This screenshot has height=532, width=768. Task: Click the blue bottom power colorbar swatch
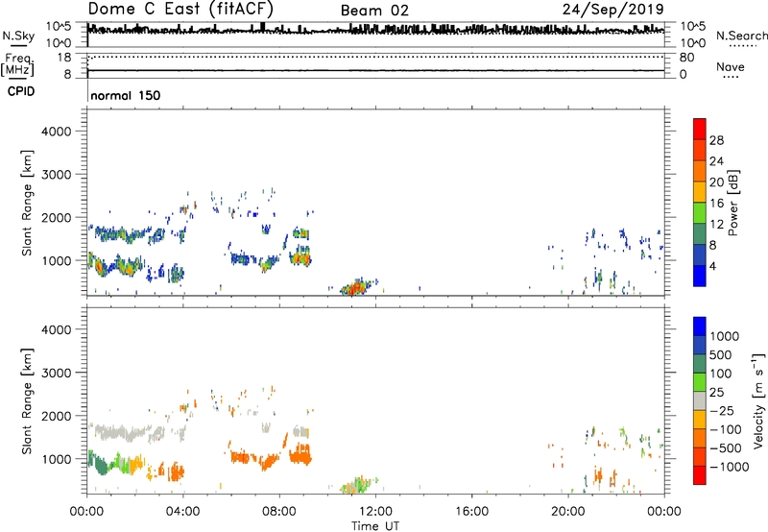pos(700,276)
